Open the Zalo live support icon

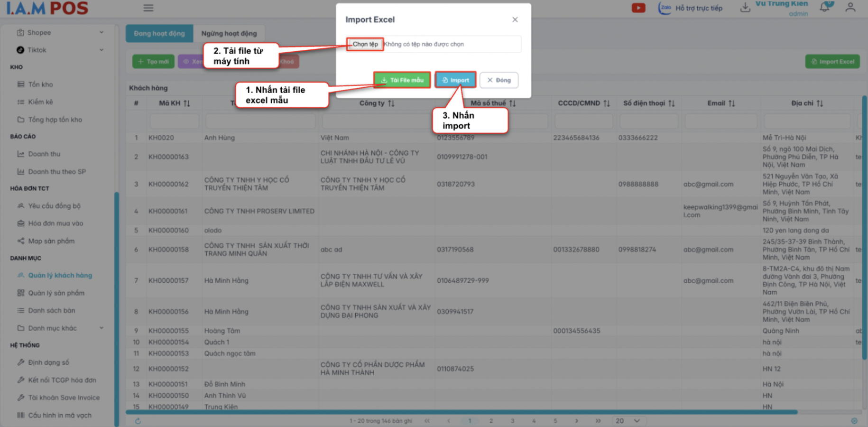click(x=665, y=8)
